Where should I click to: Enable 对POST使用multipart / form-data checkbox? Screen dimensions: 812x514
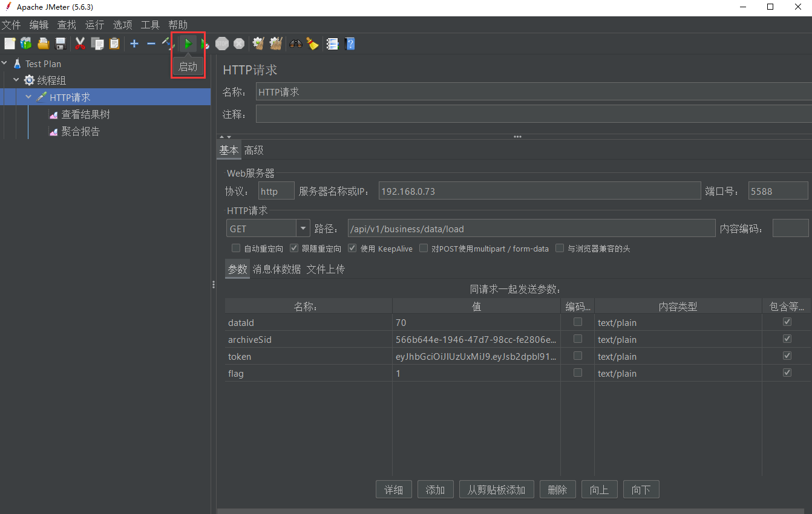(424, 248)
